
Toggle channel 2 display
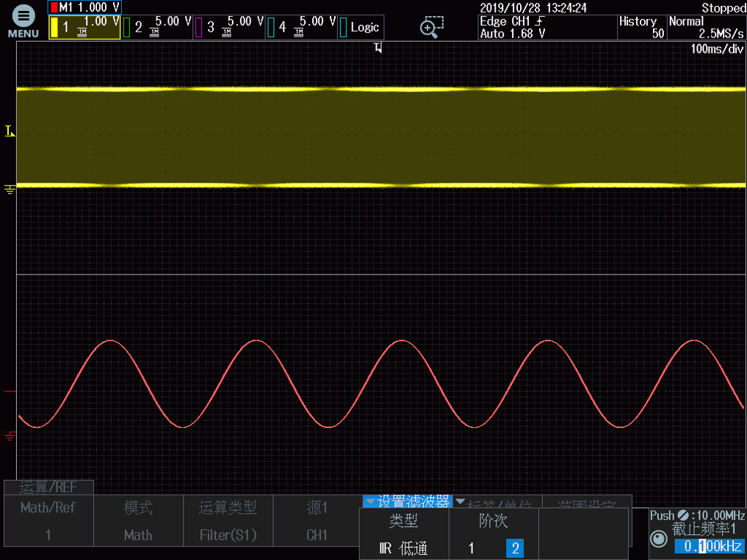[x=157, y=28]
